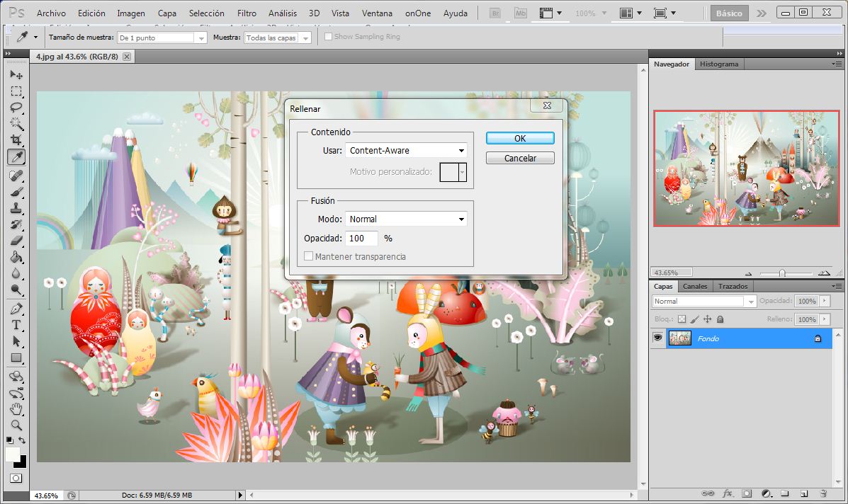Screen dimensions: 848x504
Task: Toggle lock all
Action: (x=720, y=319)
